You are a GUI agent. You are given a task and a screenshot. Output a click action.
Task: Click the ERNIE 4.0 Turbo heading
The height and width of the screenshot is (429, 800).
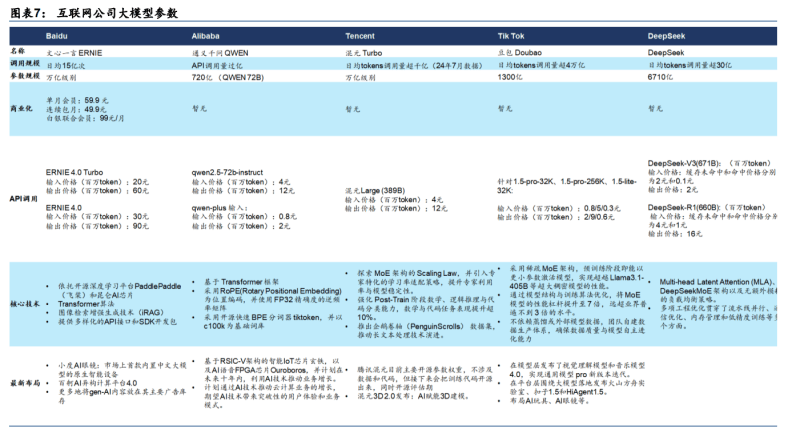click(x=74, y=172)
